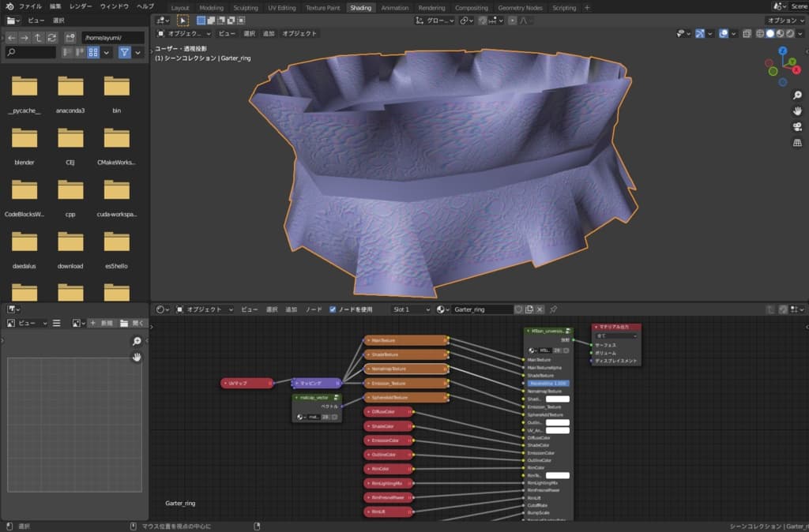Screen dimensions: 809x532
Task: Toggle the 'ノードを使用' checkbox
Action: (333, 309)
